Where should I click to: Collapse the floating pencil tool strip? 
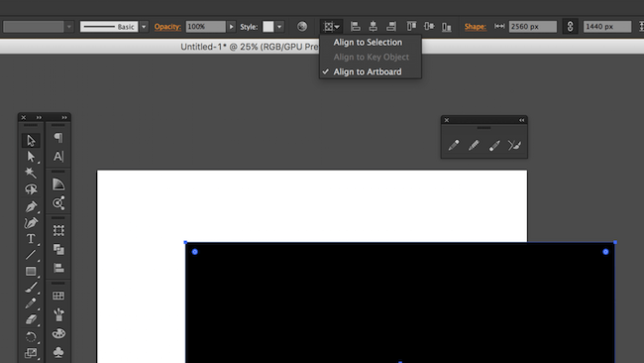click(521, 120)
